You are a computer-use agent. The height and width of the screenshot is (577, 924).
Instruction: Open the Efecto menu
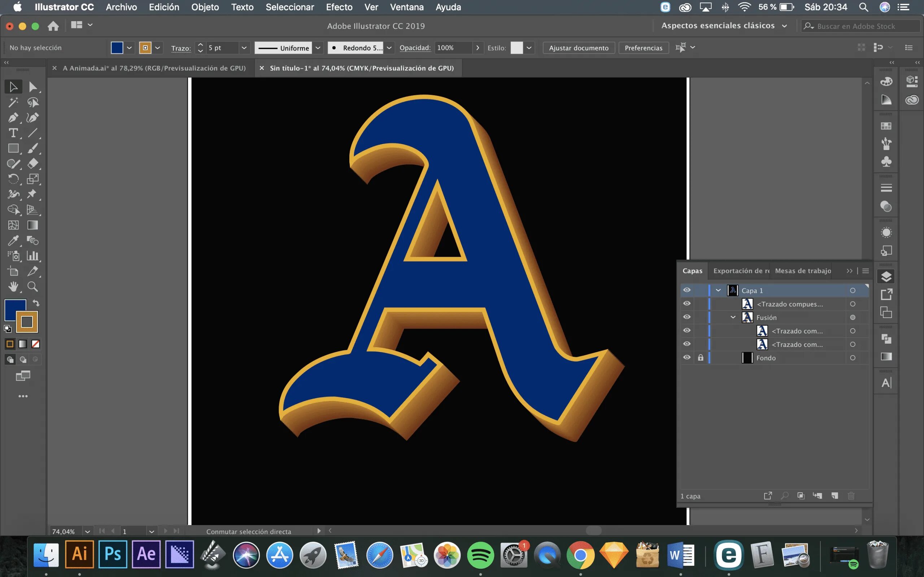[339, 7]
